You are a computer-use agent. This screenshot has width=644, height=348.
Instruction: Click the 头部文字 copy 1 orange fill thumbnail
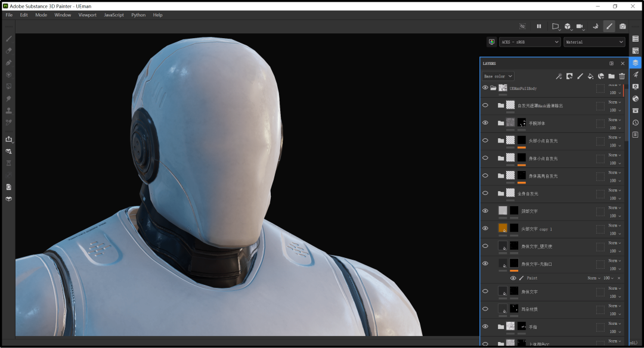coord(503,228)
